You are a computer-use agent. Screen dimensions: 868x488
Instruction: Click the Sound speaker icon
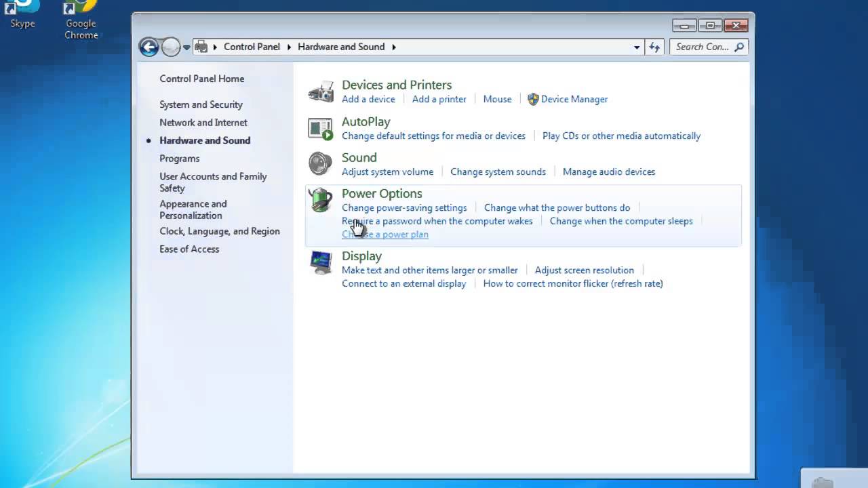320,163
